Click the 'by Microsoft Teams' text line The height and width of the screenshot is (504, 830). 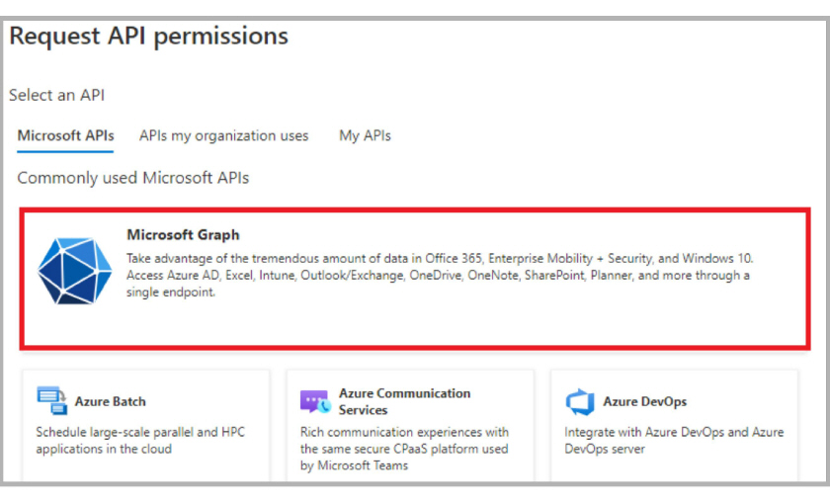354,465
